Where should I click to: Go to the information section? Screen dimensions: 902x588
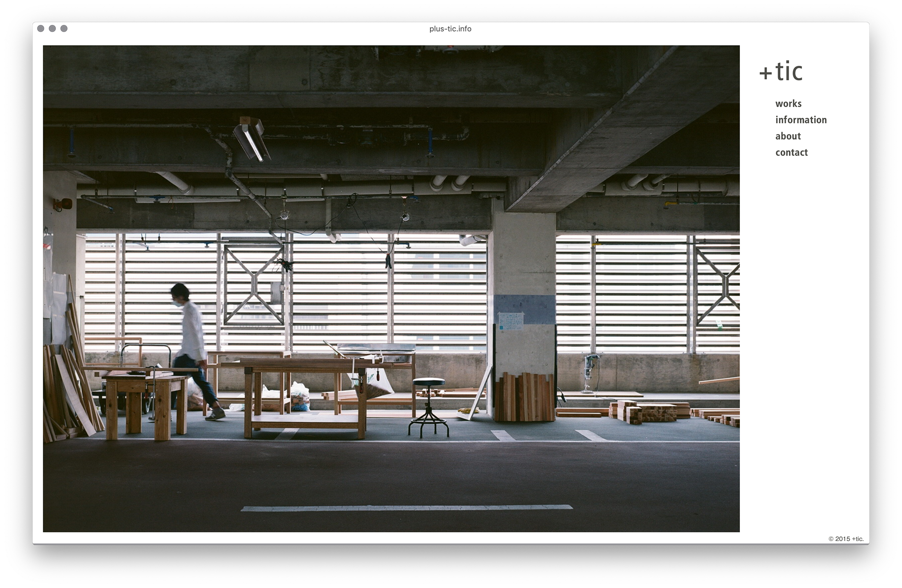tap(801, 120)
